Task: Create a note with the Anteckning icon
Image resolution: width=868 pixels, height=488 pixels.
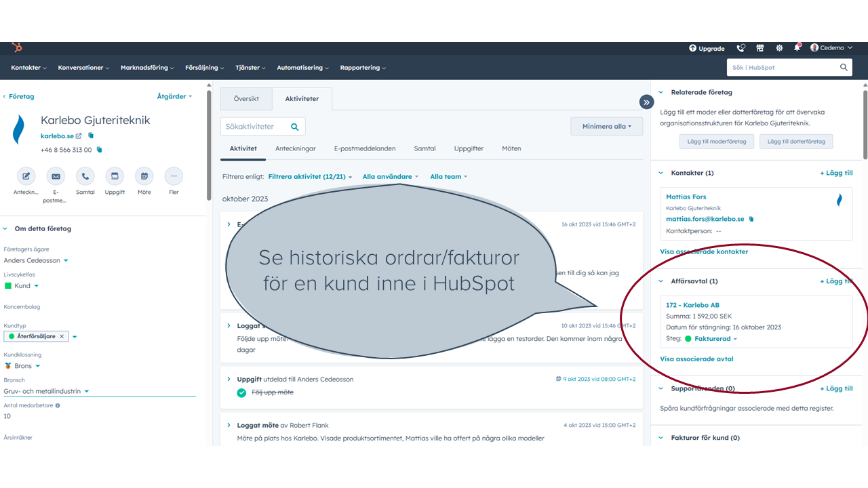Action: 26,176
